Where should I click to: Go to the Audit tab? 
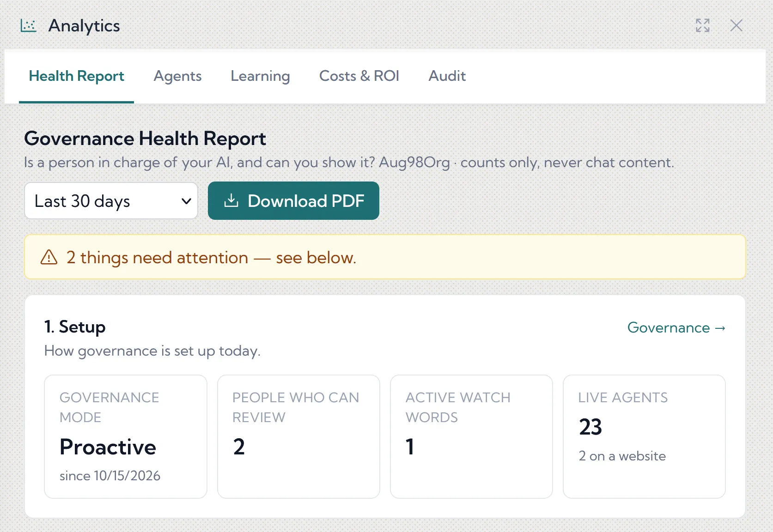coord(447,76)
